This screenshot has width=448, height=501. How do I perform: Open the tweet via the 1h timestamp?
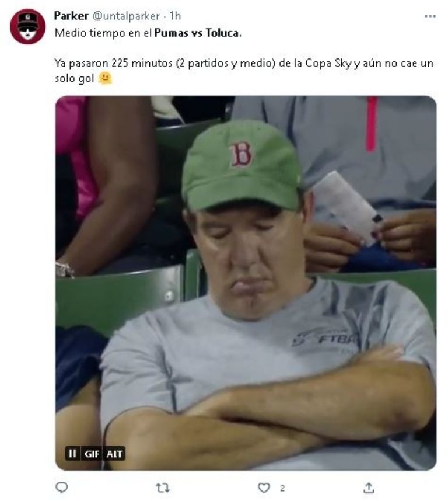(x=175, y=16)
